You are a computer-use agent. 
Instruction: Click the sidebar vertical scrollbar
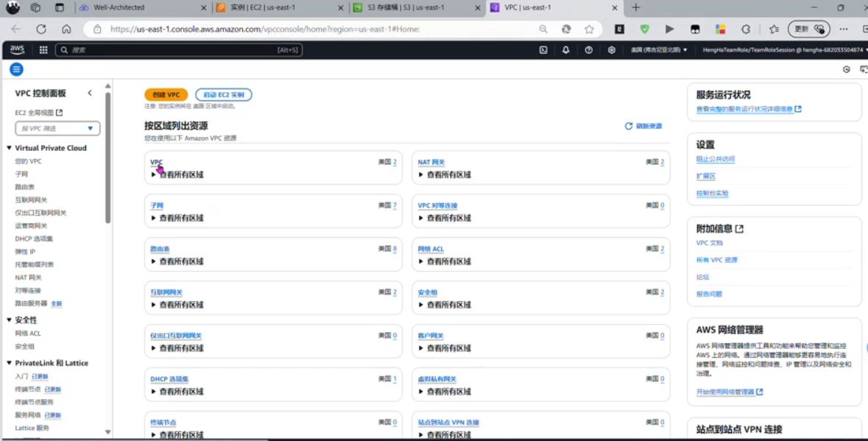(x=108, y=158)
